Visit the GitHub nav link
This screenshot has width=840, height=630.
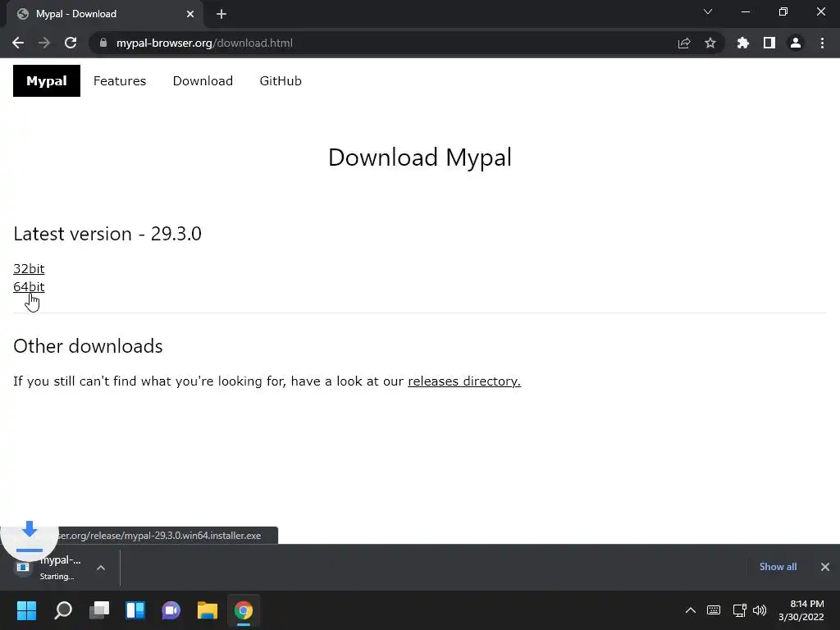point(281,81)
